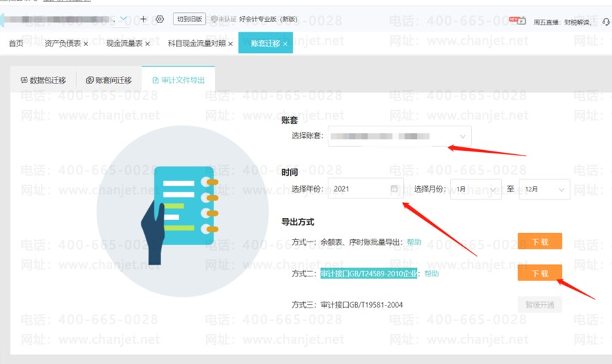This screenshot has height=364, width=612.
Task: Close the 账套迁移 tab
Action: (286, 43)
